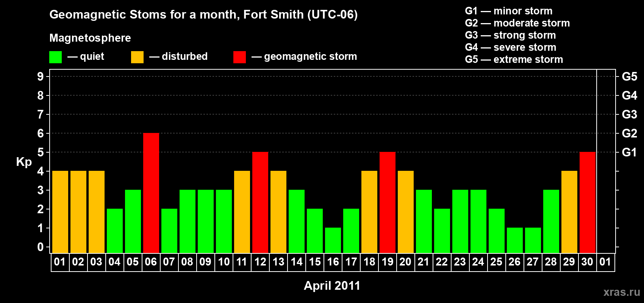Click the green bar for April 10
The image size is (644, 303).
(224, 222)
